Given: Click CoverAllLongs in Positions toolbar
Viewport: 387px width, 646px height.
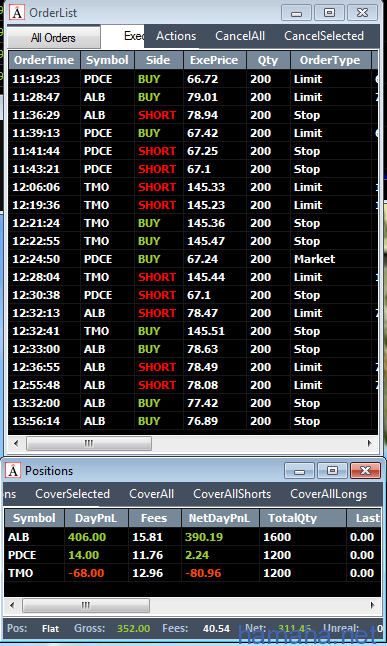Looking at the screenshot, I should (x=328, y=494).
